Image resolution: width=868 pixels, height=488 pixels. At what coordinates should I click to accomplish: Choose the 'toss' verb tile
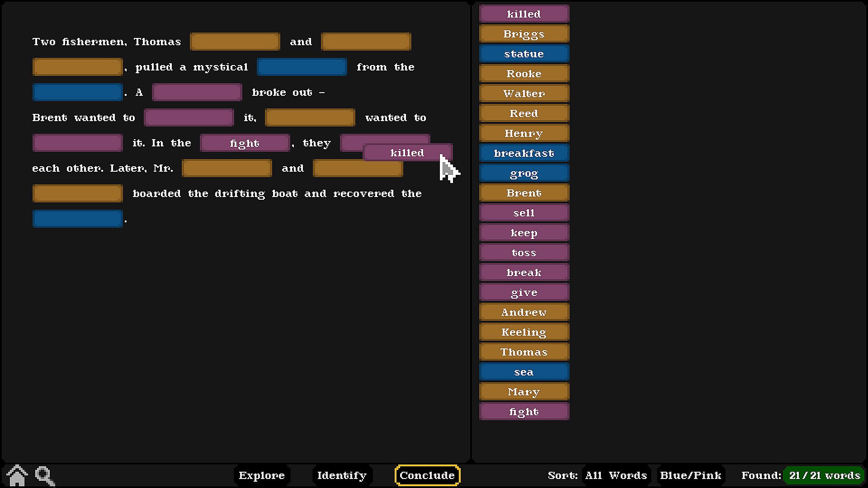click(524, 253)
